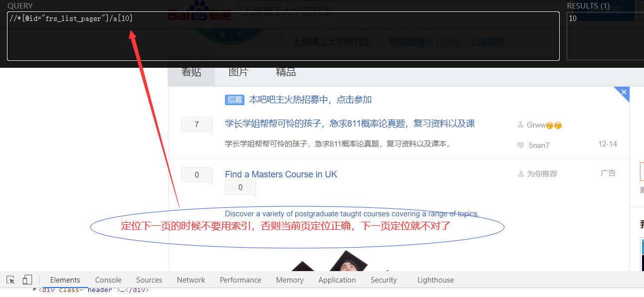The width and height of the screenshot is (644, 297).
Task: Expand the div class header node
Action: 35,290
